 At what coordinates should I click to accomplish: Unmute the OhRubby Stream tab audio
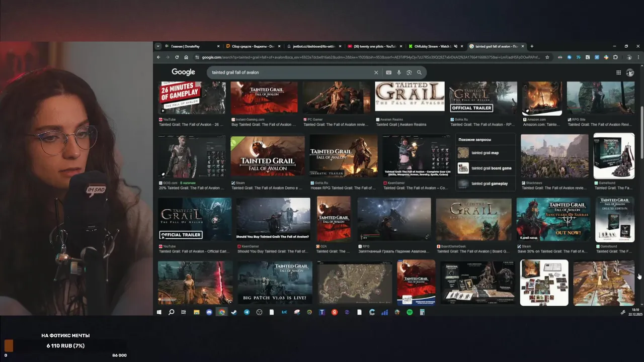455,46
